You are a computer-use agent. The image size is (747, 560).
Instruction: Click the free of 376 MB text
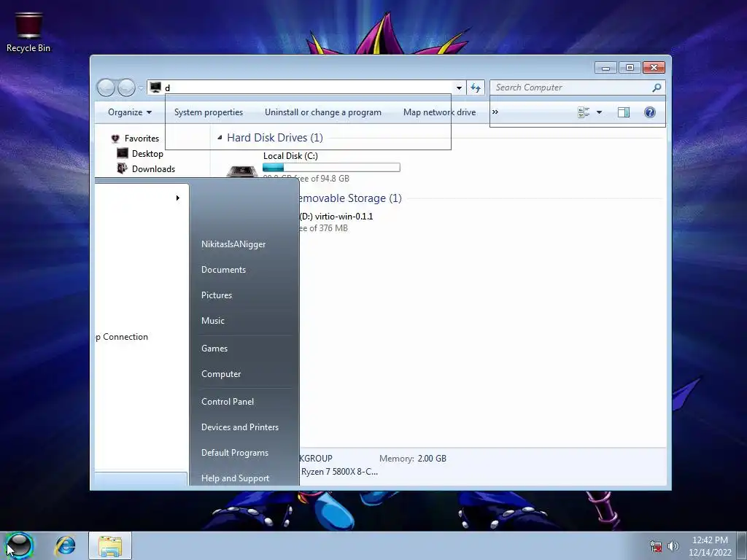(x=323, y=228)
